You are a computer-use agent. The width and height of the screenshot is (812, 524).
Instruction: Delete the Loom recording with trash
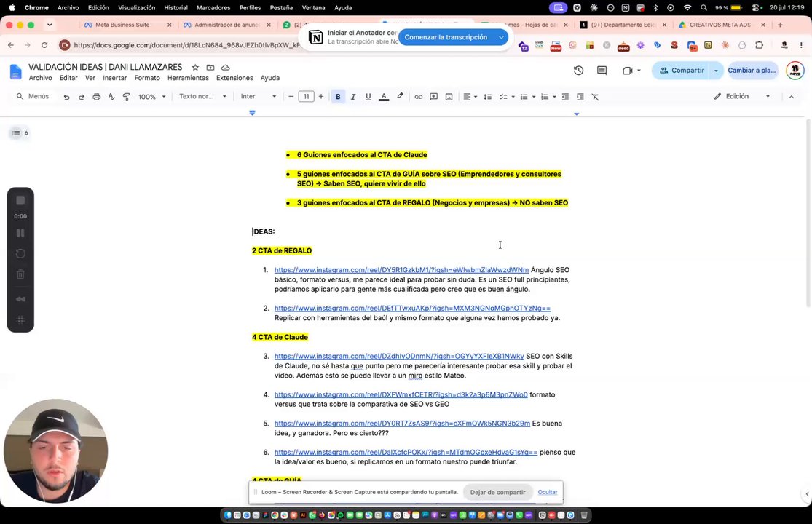[x=20, y=274]
